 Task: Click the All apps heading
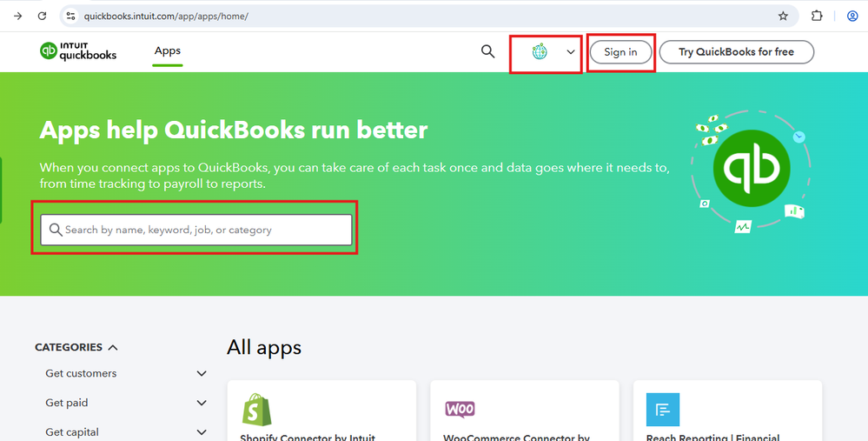point(264,347)
